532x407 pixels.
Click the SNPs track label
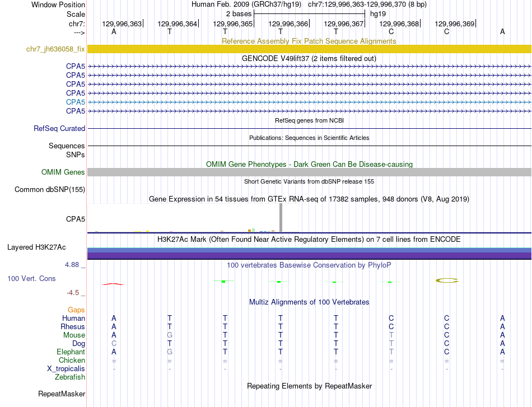(76, 155)
